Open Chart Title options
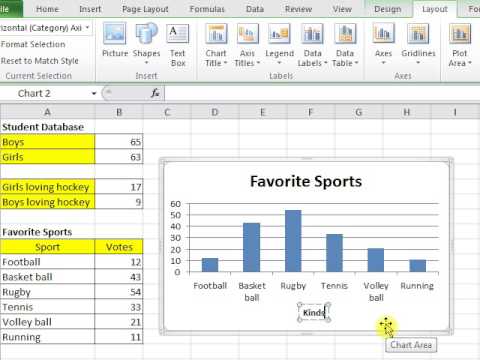Viewport: 480px width, 360px height. [x=216, y=45]
